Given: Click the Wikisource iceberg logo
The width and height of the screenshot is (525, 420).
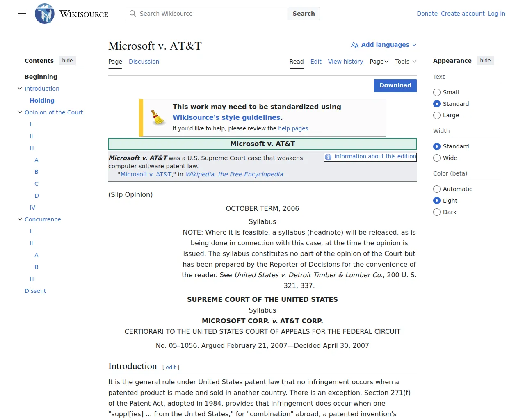Looking at the screenshot, I should (x=44, y=14).
